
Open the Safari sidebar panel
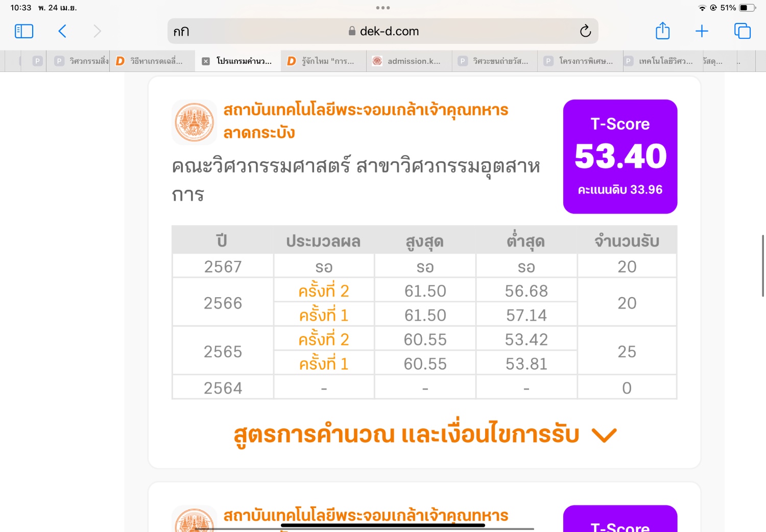coord(24,31)
